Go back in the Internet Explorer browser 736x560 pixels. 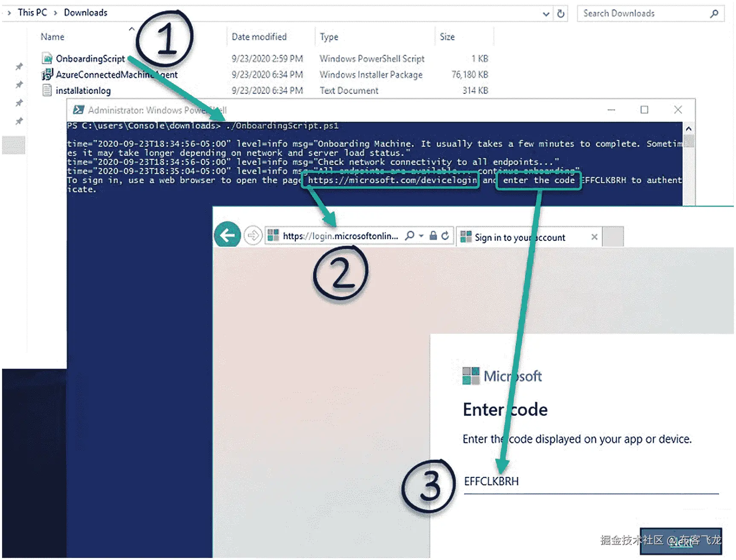227,234
